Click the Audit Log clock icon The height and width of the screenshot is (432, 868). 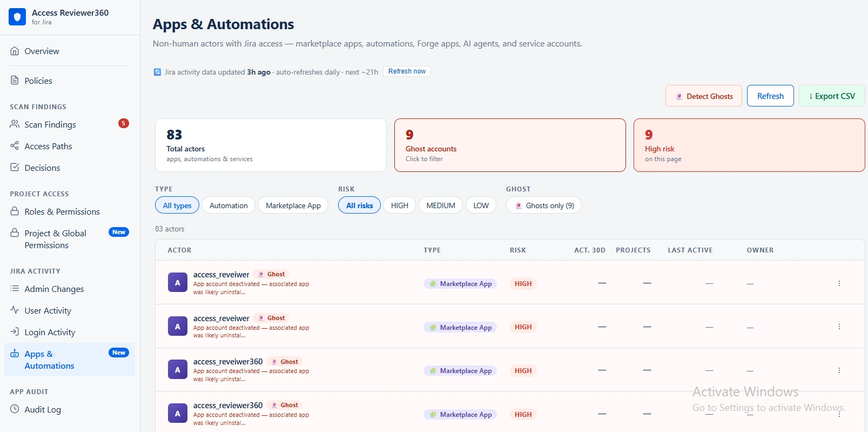[x=15, y=409]
